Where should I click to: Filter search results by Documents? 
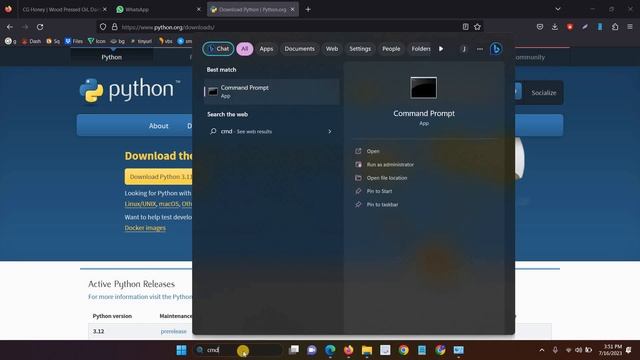[x=300, y=49]
